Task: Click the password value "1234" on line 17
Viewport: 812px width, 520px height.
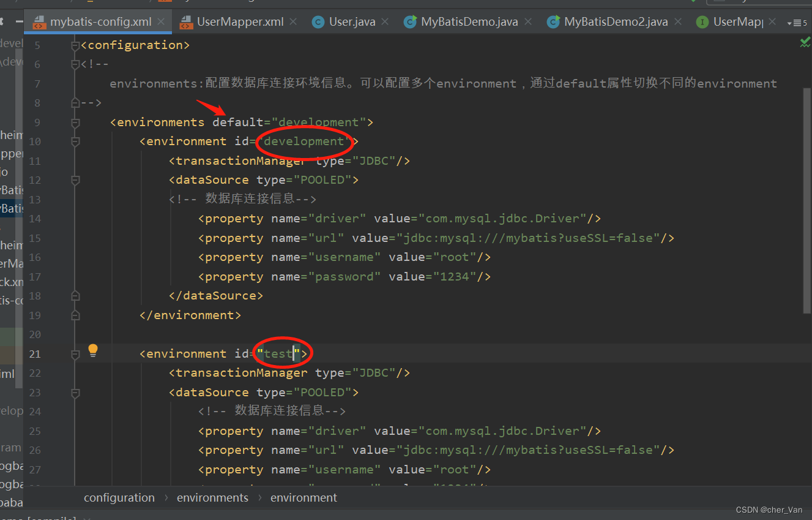Action: (454, 277)
